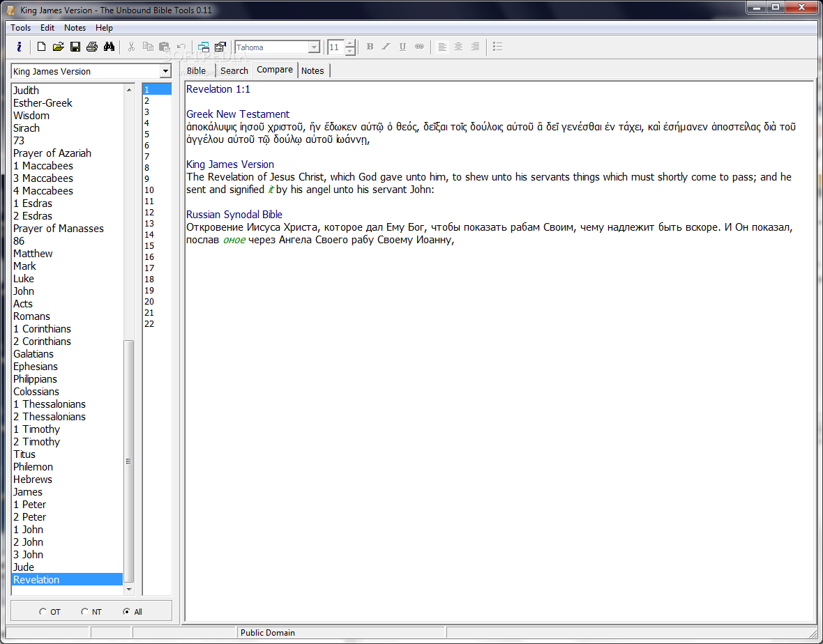Select Revelation in the book list
This screenshot has width=823, height=644.
tap(67, 579)
